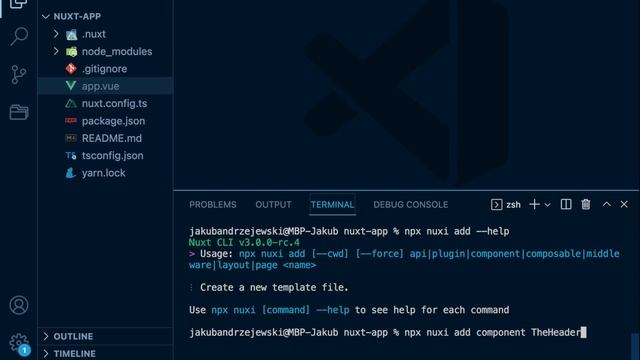Screen dimensions: 640x360
Task: Select the TERMINAL tab
Action: click(332, 204)
